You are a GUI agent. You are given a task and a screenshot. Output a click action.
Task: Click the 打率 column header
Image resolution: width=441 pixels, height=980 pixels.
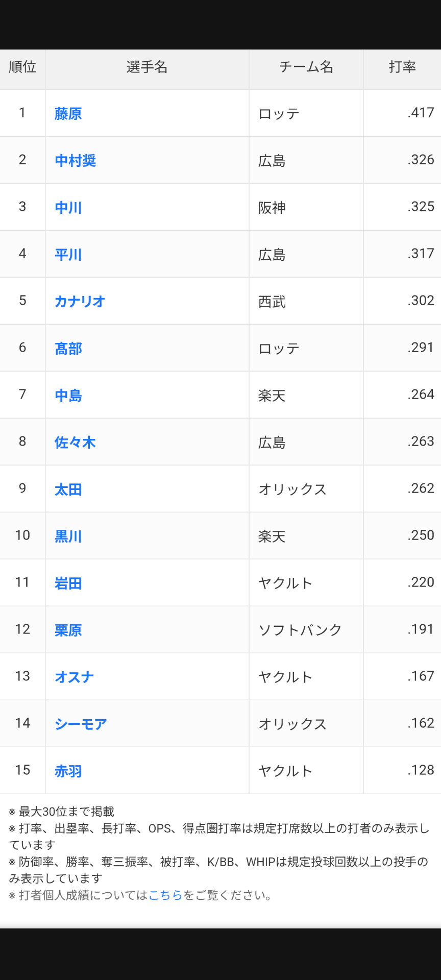(x=402, y=67)
